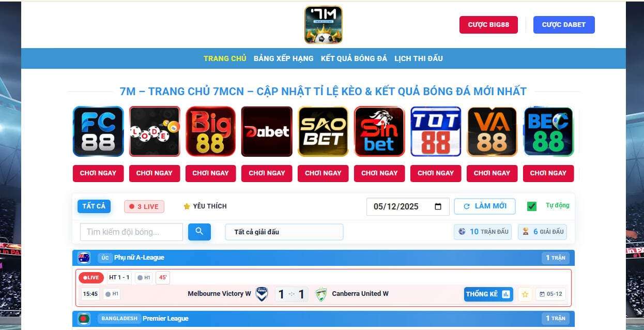Toggle the Tự động auto-refresh checkbox
Viewport: 644px width, 330px height.
tap(531, 206)
